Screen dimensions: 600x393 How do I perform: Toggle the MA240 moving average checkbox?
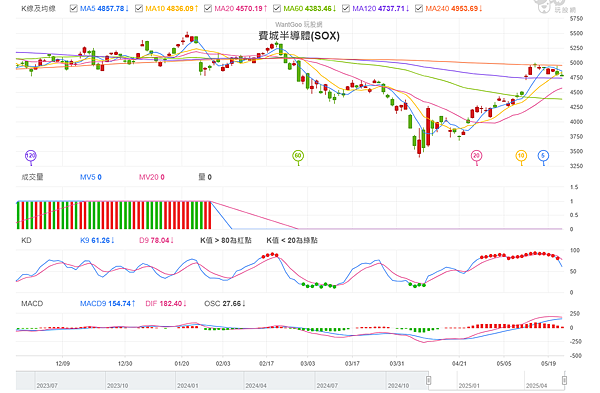419,8
